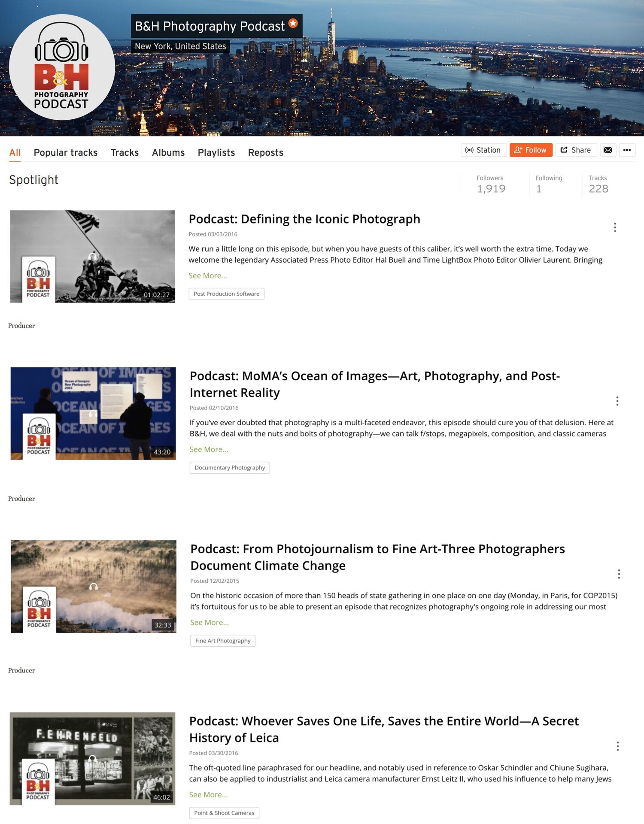Click the 43:20 duration label
The height and width of the screenshot is (824, 644).
point(162,452)
